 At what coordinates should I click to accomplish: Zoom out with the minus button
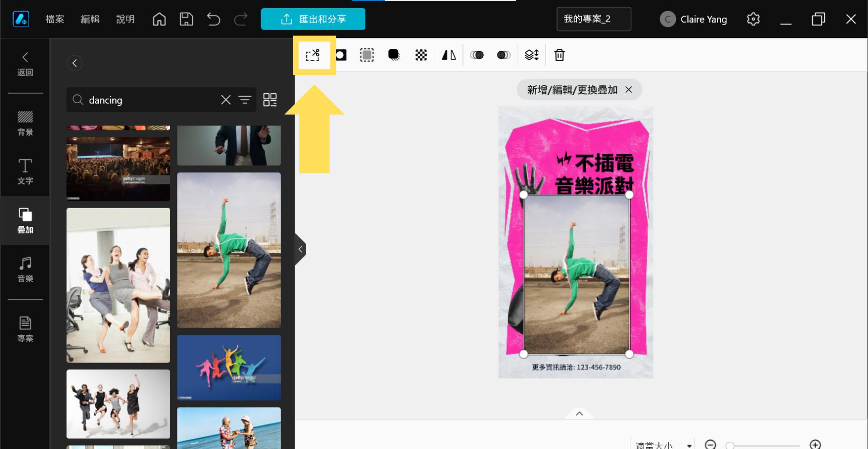point(710,444)
